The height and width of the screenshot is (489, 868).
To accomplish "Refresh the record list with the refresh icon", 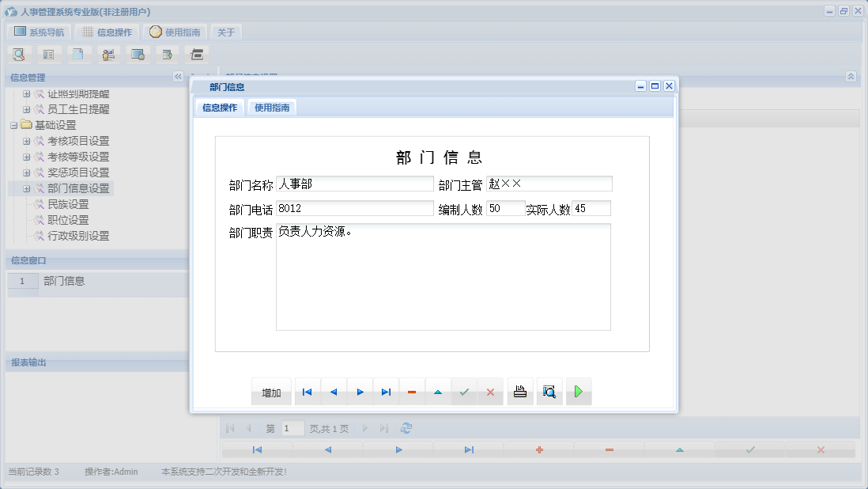I will coord(406,427).
